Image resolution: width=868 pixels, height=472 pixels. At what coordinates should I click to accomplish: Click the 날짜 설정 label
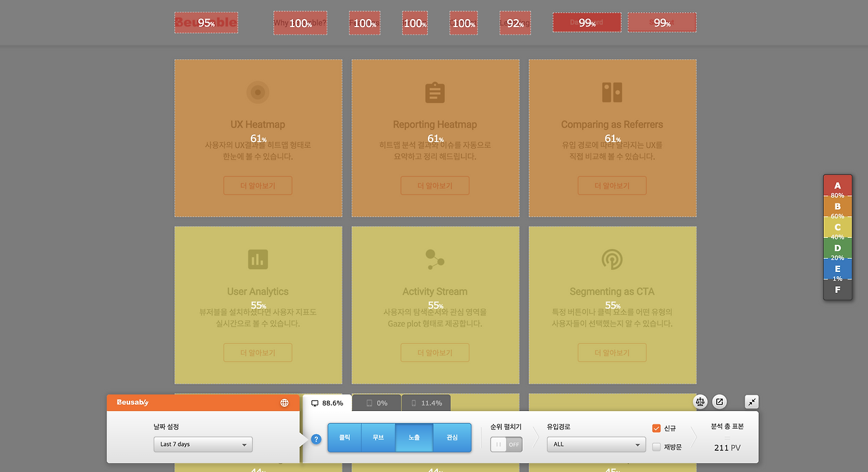pos(166,427)
